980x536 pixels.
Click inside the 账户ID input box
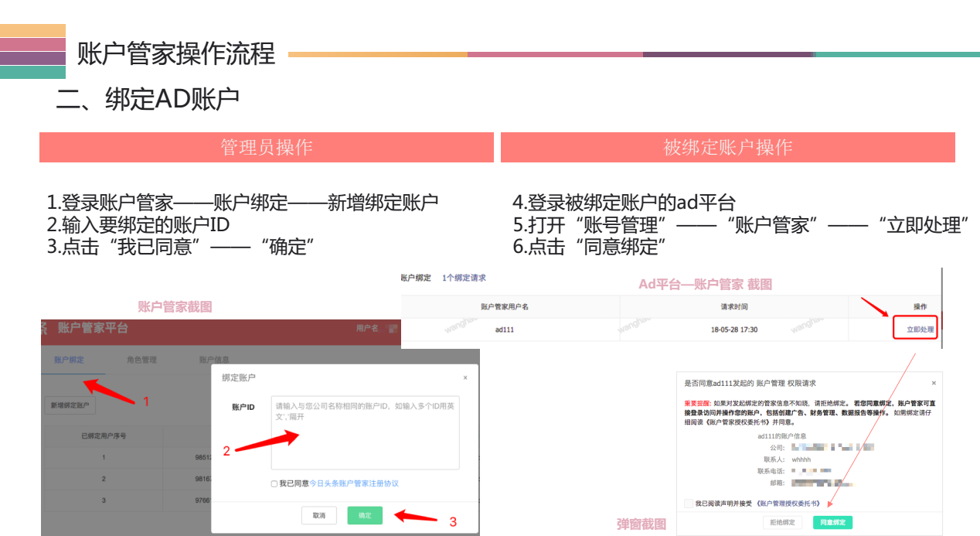point(365,432)
